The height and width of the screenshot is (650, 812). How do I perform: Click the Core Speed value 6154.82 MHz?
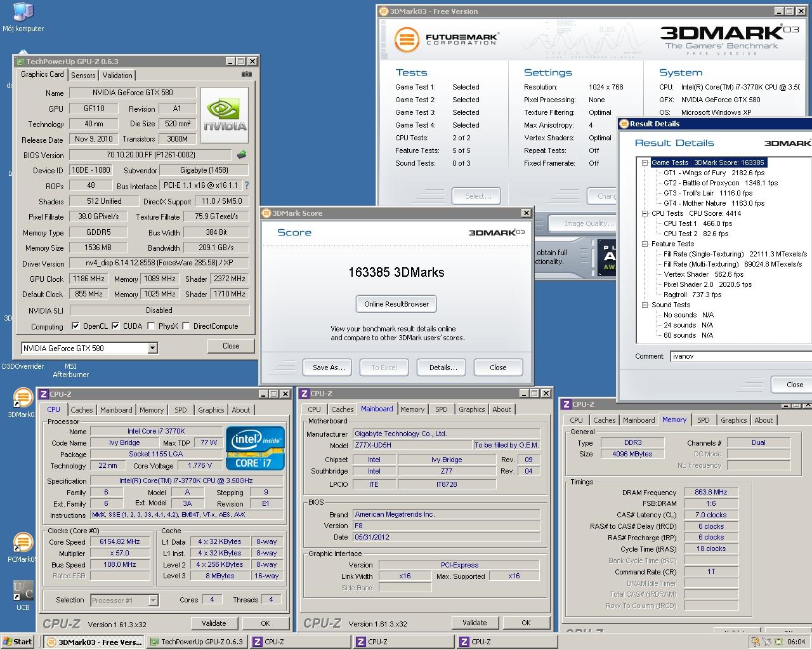click(x=120, y=541)
